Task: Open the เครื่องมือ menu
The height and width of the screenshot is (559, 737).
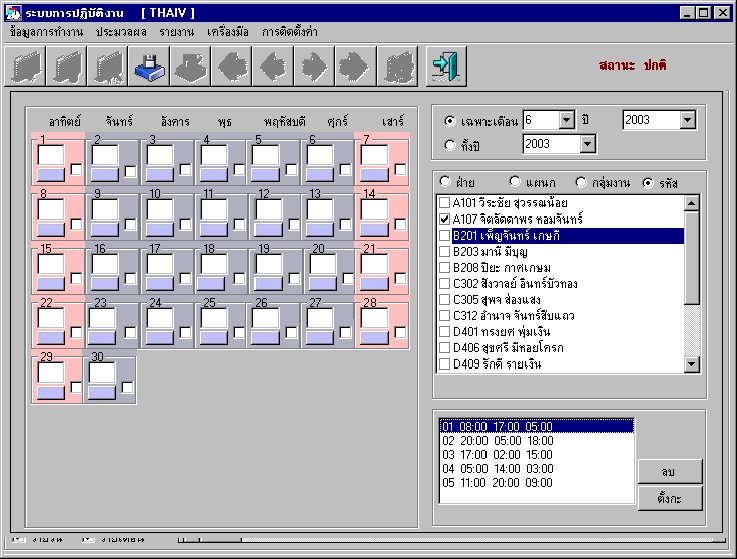Action: [227, 32]
